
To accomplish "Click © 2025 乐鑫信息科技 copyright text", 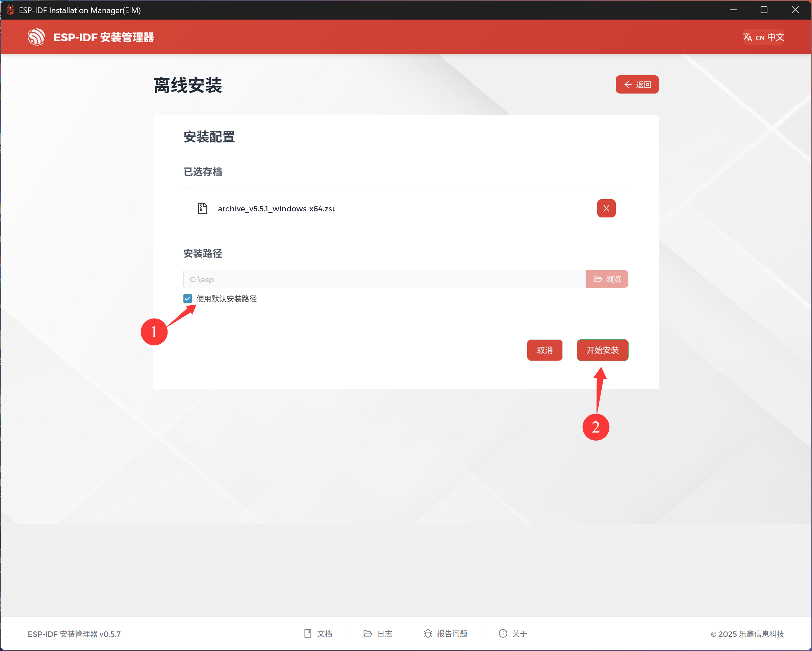I will click(x=747, y=634).
